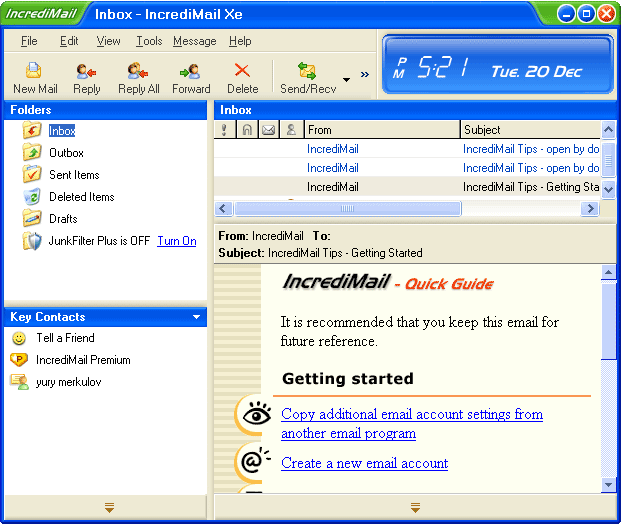Select the Inbox folder
The width and height of the screenshot is (622, 525).
click(62, 131)
